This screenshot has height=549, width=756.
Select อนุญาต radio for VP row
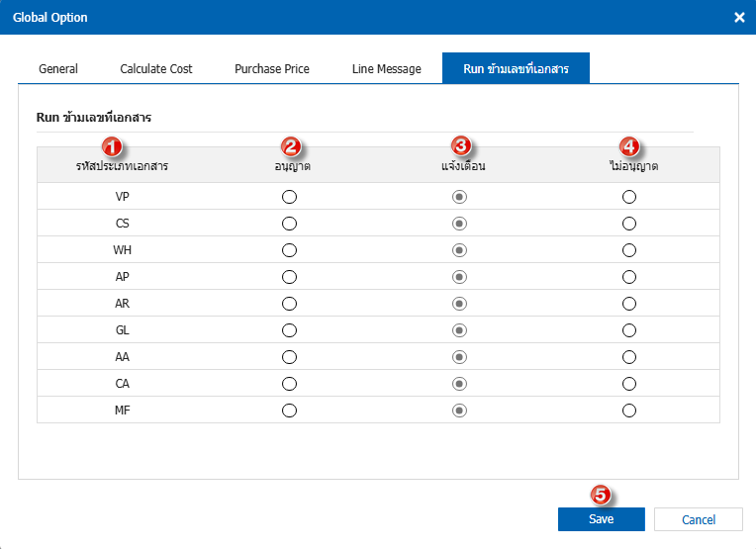pos(289,197)
